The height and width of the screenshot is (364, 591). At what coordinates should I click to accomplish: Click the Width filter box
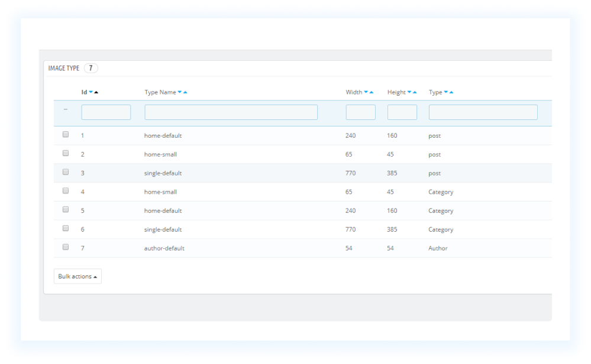tap(361, 112)
